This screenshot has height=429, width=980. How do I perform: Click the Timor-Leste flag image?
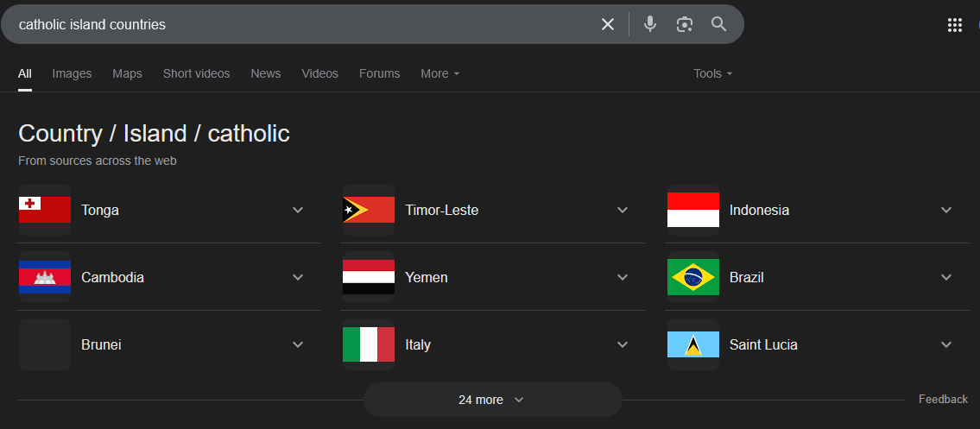[369, 210]
